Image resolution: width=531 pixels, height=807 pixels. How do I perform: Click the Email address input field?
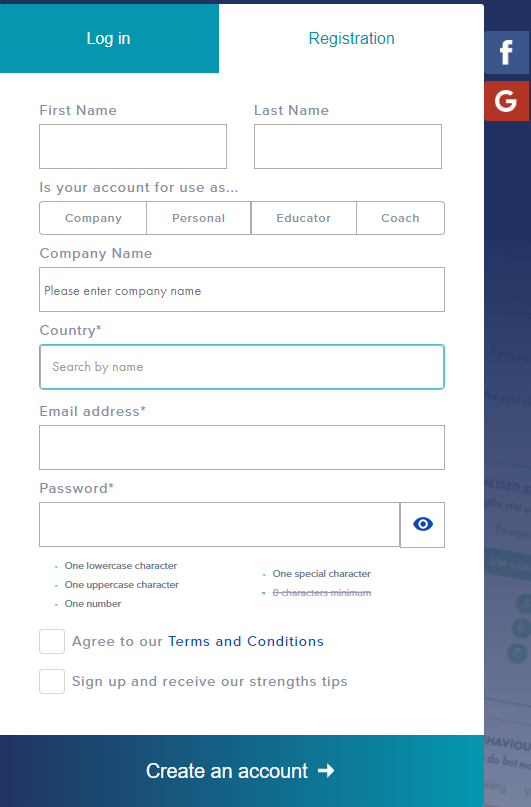[242, 447]
